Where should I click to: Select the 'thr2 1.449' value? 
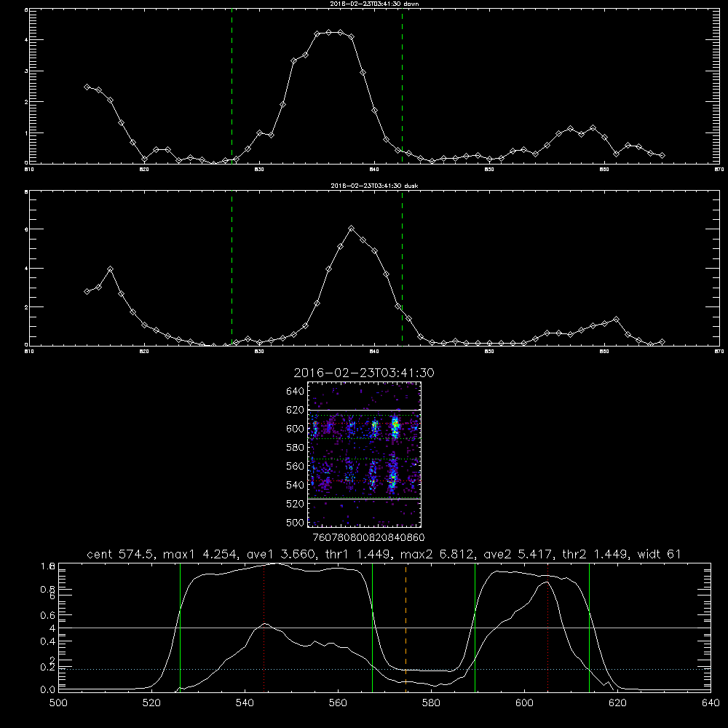tap(595, 554)
